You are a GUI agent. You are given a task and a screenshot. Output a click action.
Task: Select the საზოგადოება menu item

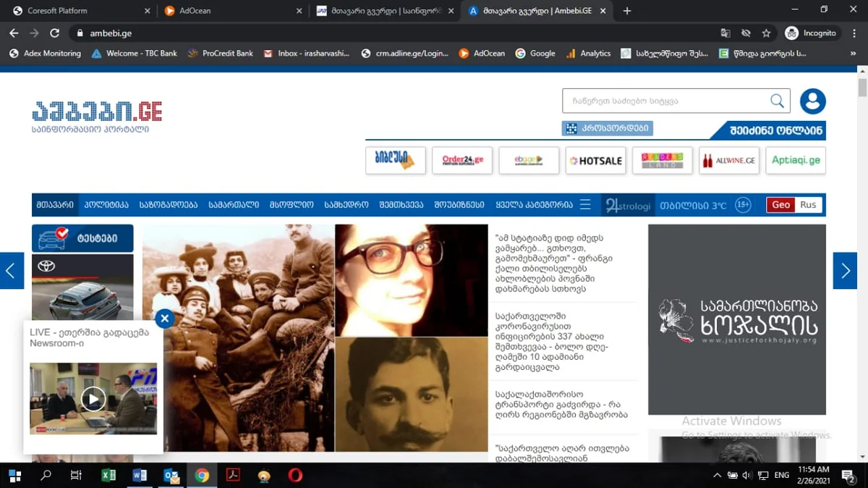[x=169, y=205]
